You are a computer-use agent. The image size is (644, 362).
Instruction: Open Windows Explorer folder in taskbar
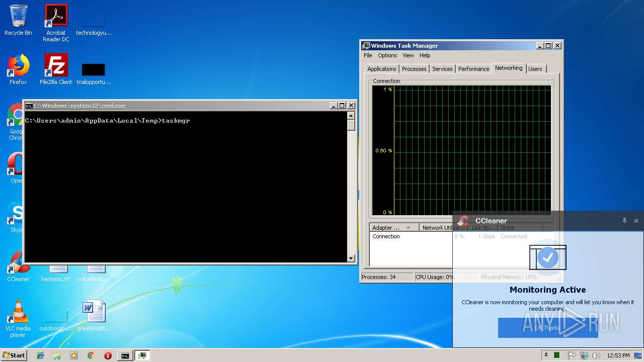point(57,355)
